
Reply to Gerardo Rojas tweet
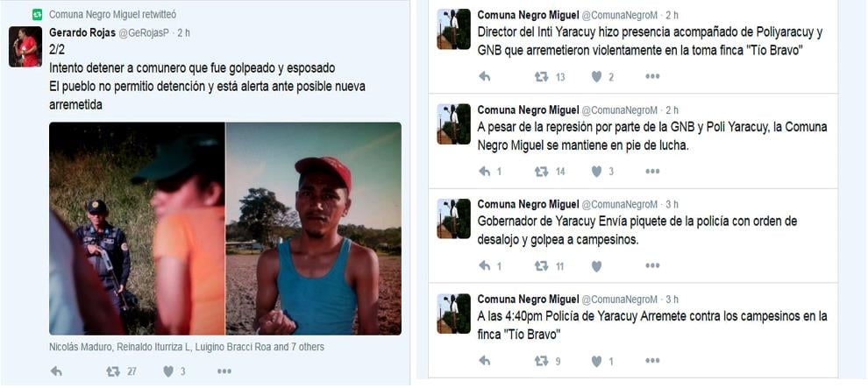point(56,371)
